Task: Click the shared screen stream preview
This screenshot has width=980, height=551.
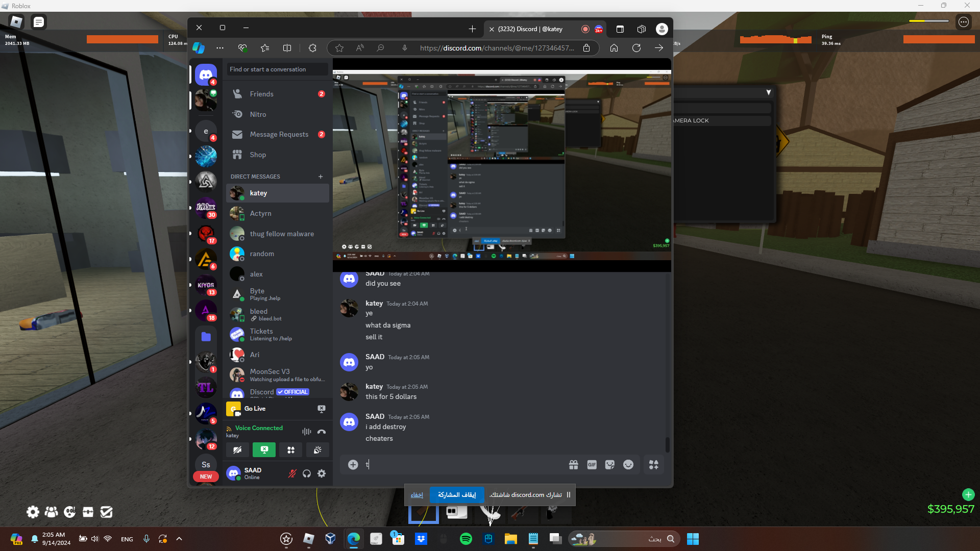Action: pos(502,164)
